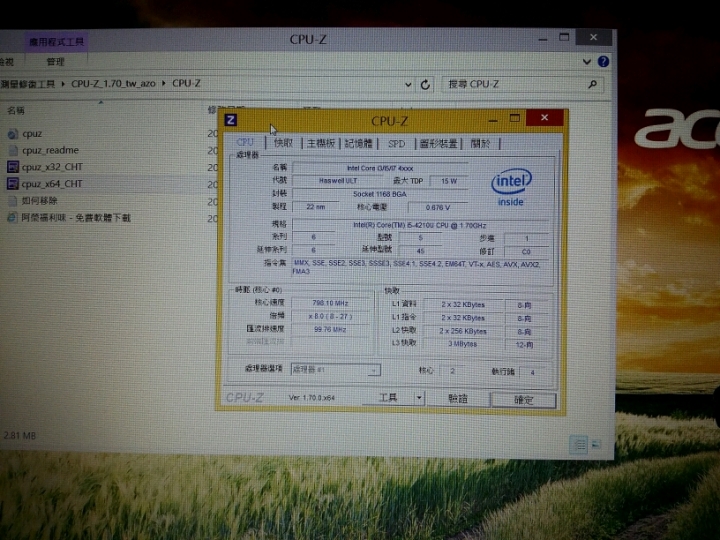
Task: Click the 0.676 V core voltage value
Action: click(438, 208)
